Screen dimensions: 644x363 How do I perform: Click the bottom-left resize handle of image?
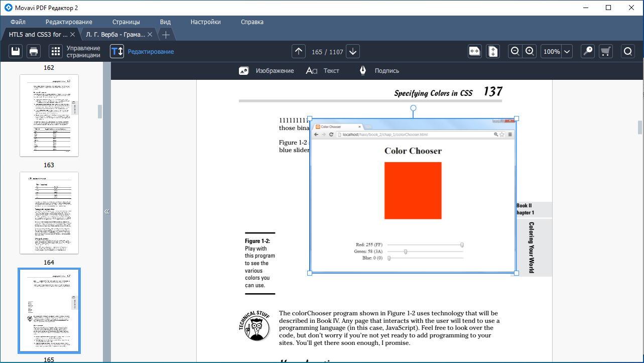click(310, 273)
